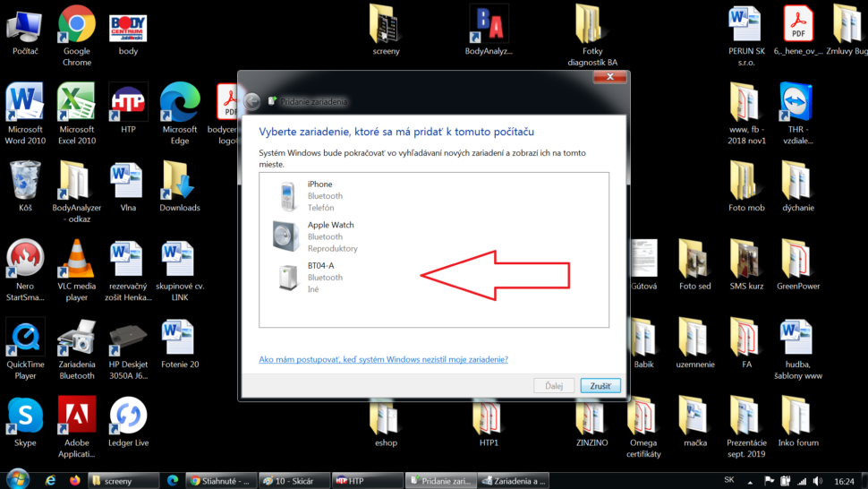This screenshot has width=868, height=489.
Task: Open Fotky diagnostik BA folder
Action: click(591, 36)
